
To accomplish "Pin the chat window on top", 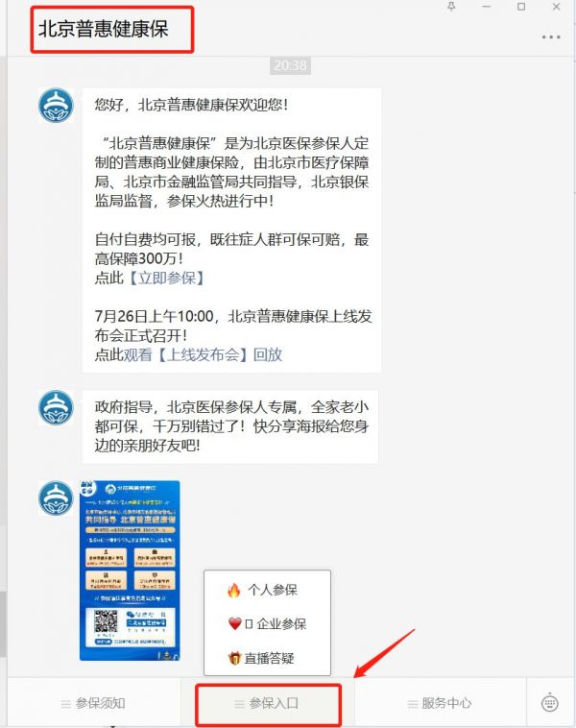I will click(451, 7).
